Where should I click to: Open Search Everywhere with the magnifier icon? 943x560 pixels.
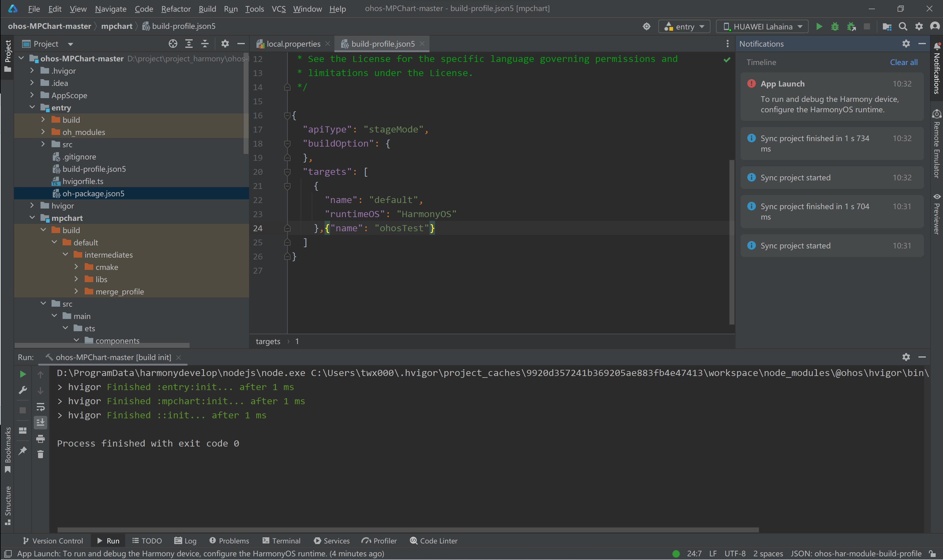point(903,26)
